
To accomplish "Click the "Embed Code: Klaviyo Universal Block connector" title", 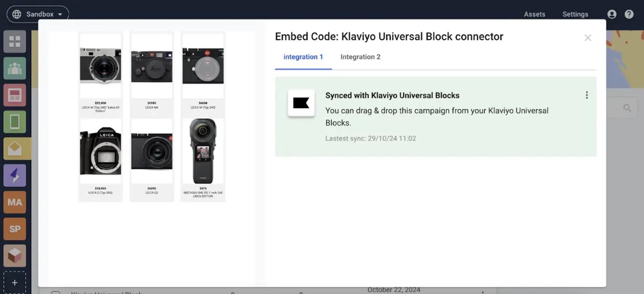I will click(x=389, y=37).
